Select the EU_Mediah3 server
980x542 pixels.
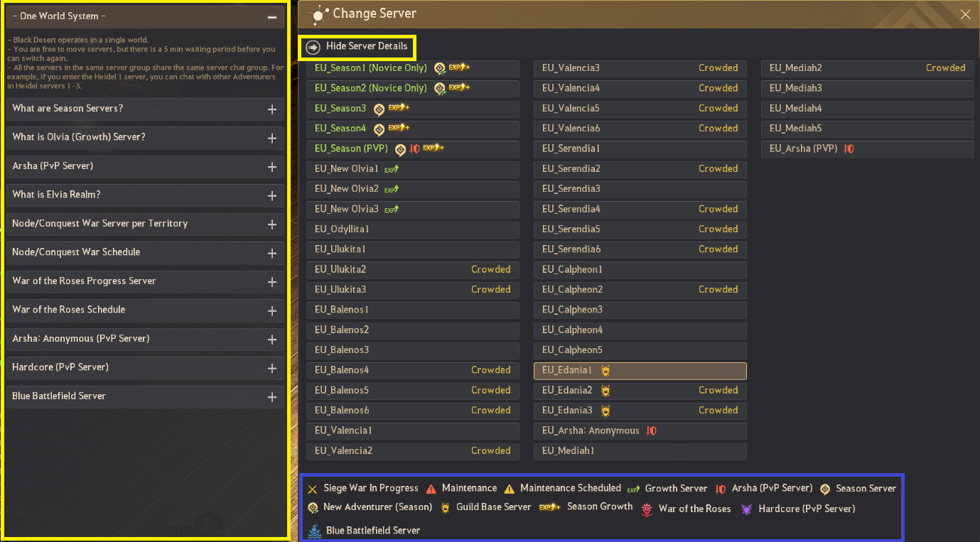click(868, 88)
